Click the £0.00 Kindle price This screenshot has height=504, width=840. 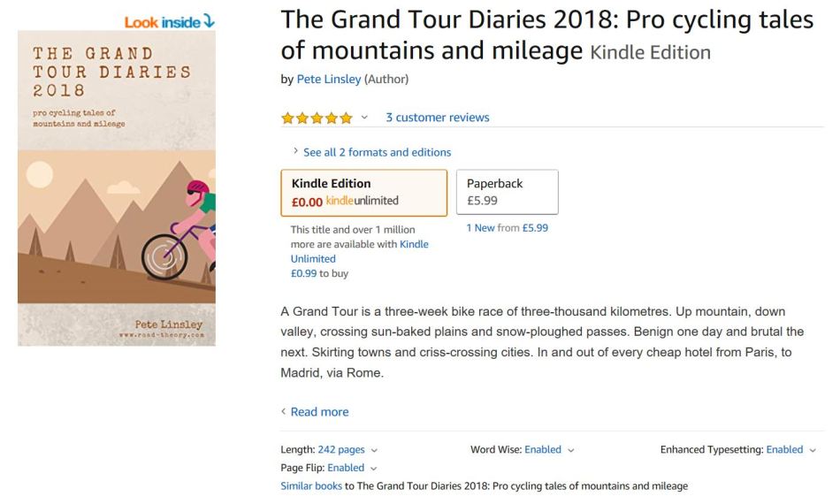tap(308, 201)
